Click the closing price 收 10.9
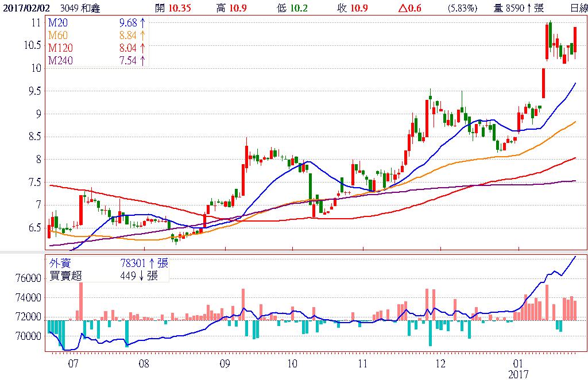Viewport: 588px width, 380px height. tap(353, 8)
